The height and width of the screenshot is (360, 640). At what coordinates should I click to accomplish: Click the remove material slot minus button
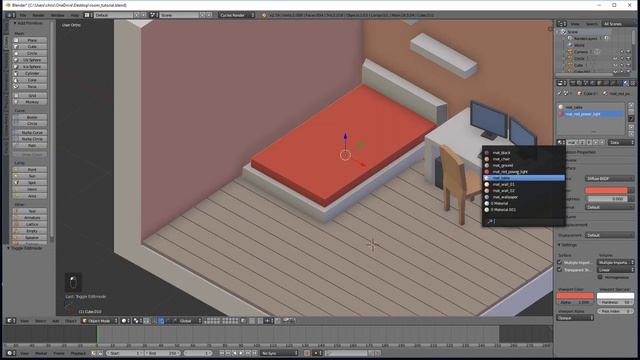click(x=631, y=112)
